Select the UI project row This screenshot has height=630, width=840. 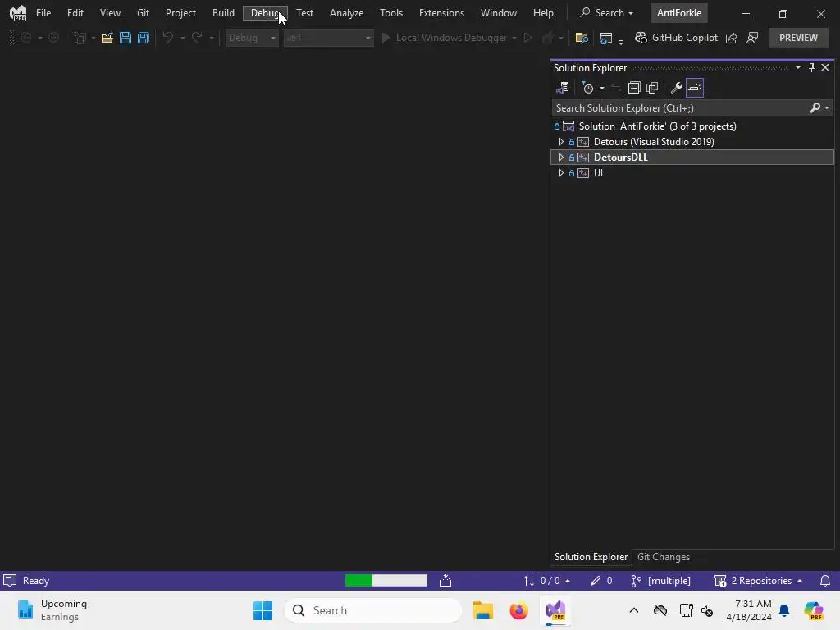(692, 173)
